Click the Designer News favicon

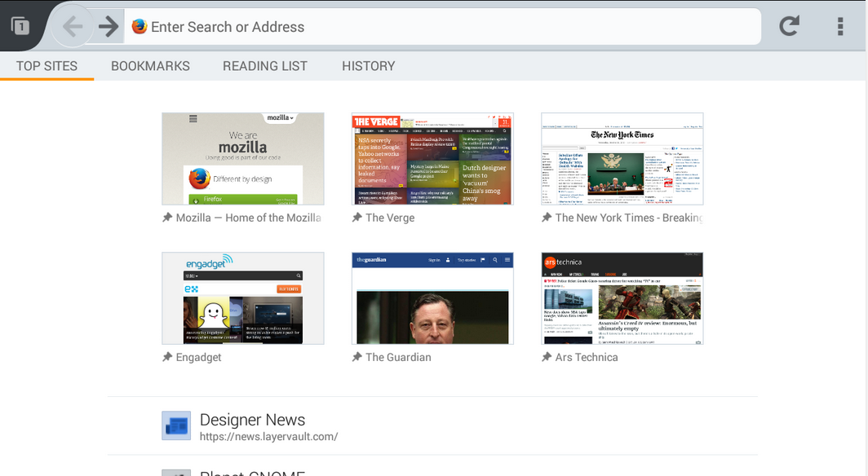tap(176, 425)
